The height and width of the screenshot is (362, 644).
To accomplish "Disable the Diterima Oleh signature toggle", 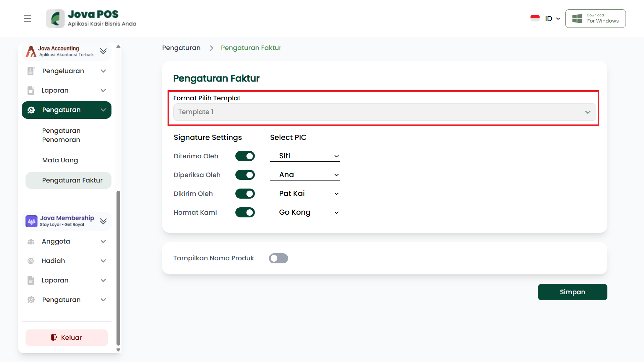I will point(245,156).
